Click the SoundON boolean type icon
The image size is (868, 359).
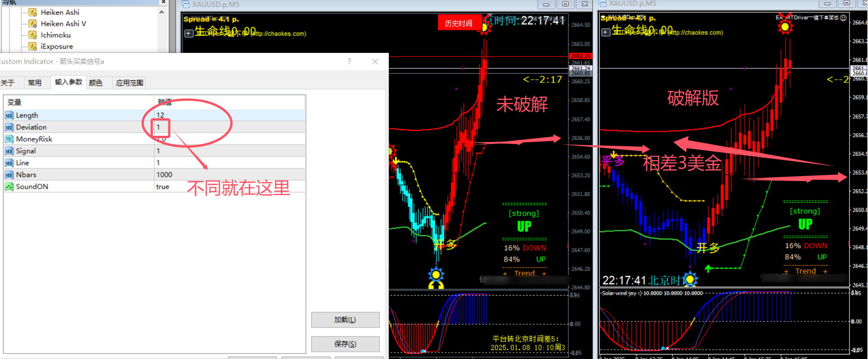[9, 186]
